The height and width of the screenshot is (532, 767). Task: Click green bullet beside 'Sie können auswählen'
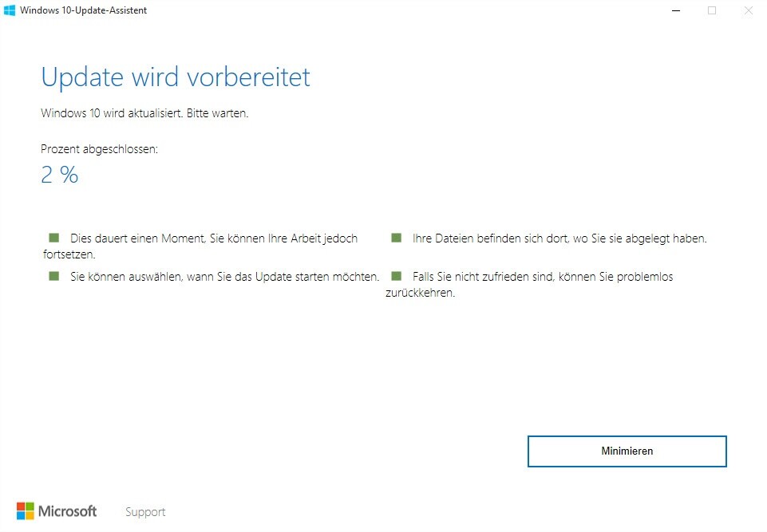pyautogui.click(x=54, y=276)
